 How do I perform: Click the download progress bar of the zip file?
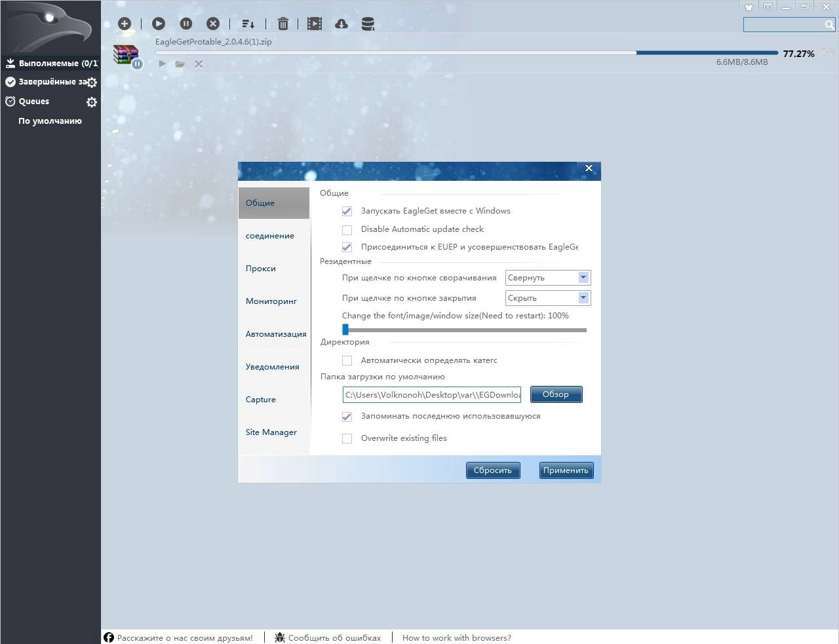[x=467, y=53]
